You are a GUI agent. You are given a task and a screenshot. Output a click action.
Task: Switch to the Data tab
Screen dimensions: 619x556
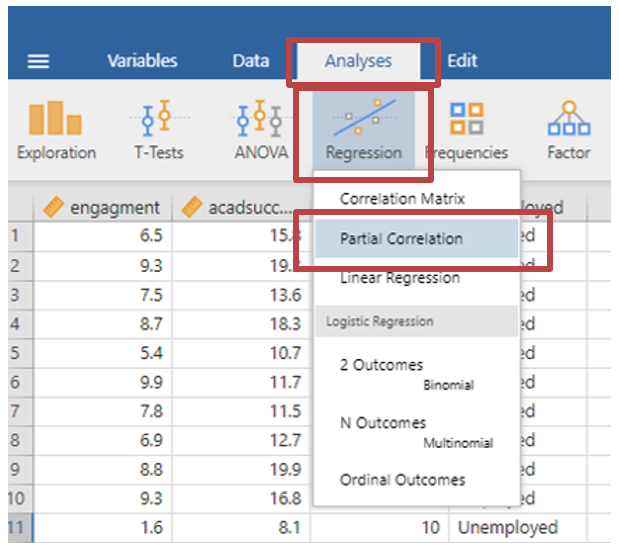pyautogui.click(x=251, y=61)
